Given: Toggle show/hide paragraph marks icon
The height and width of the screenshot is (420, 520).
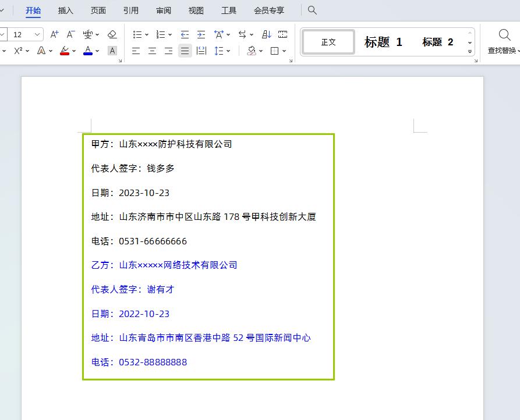Looking at the screenshot, I should 283,34.
